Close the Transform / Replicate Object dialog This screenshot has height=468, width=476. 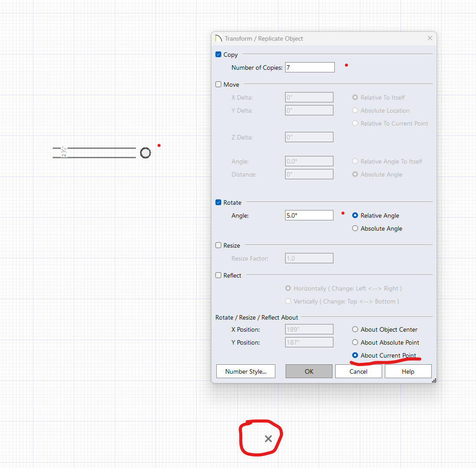click(x=430, y=38)
